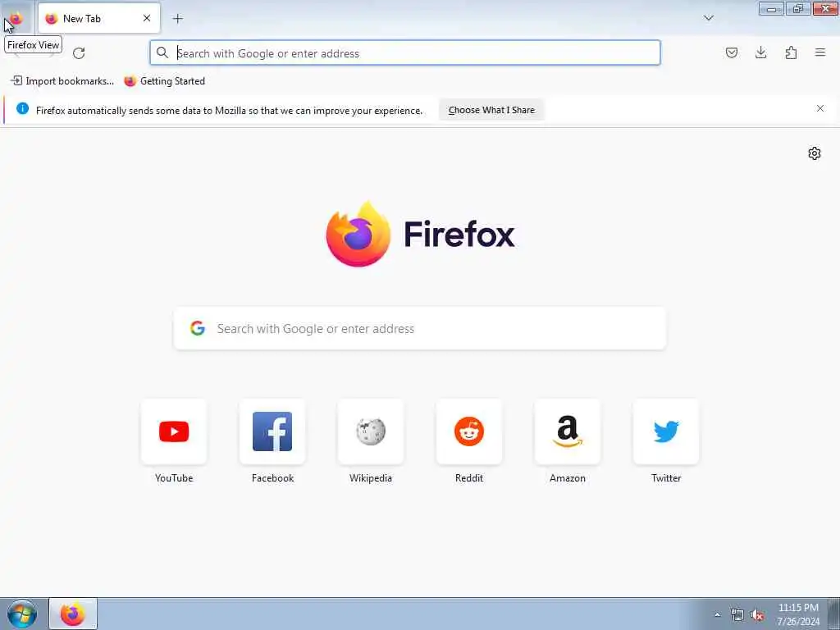Open the hamburger application menu
Image resolution: width=840 pixels, height=630 pixels.
point(820,52)
